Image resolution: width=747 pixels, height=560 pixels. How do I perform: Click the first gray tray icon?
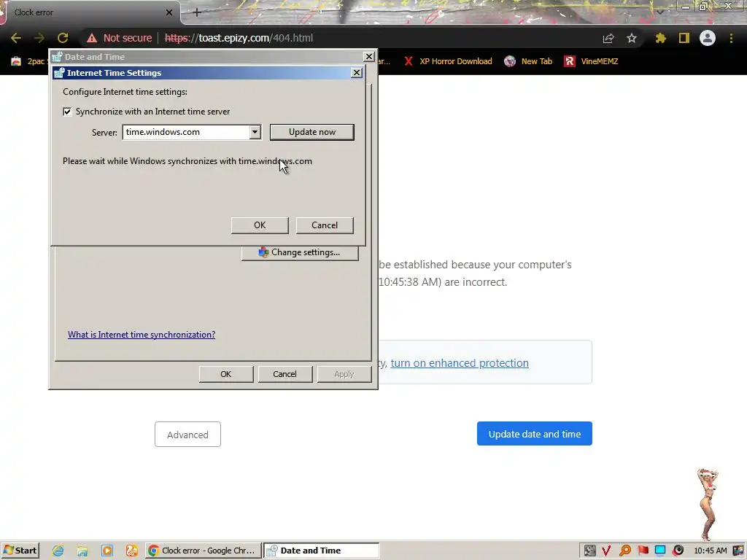pos(589,551)
